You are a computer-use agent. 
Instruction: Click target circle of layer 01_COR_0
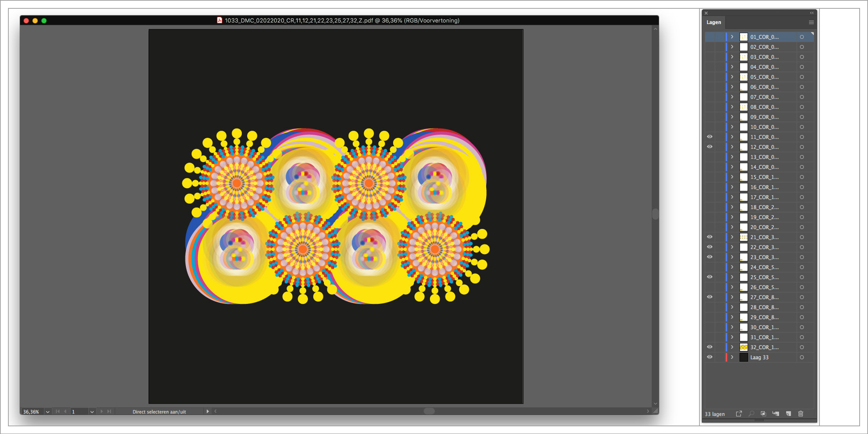click(x=802, y=37)
